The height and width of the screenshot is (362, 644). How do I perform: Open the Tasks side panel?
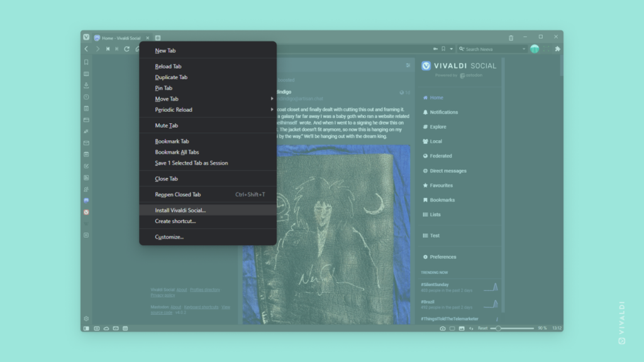click(86, 166)
